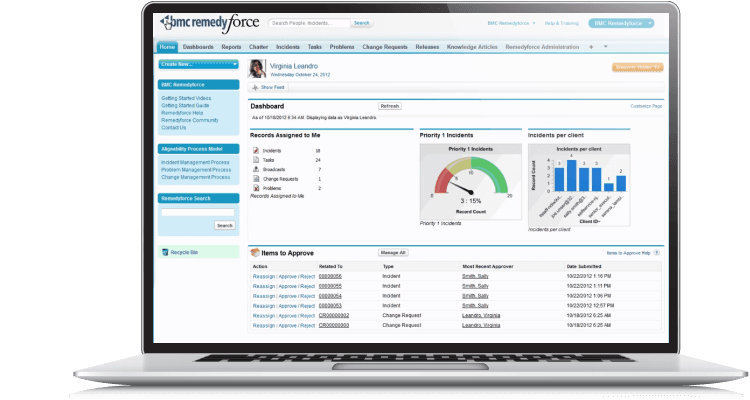Click the Change Requests record icon
Screen dimensions: 750x400
click(256, 178)
